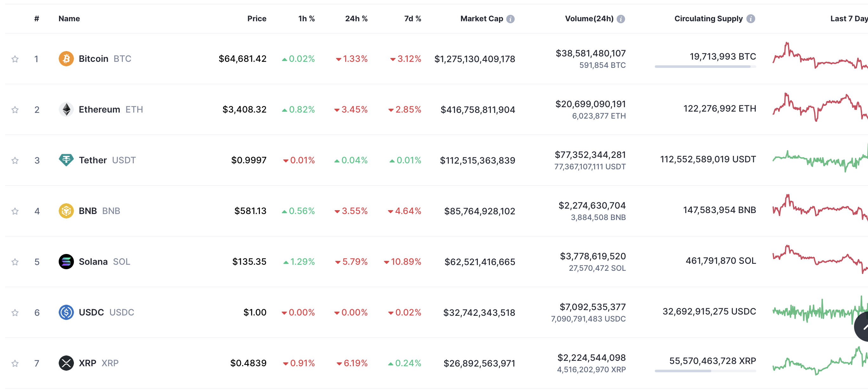Sort the table by the Price column
This screenshot has height=390, width=868.
256,19
